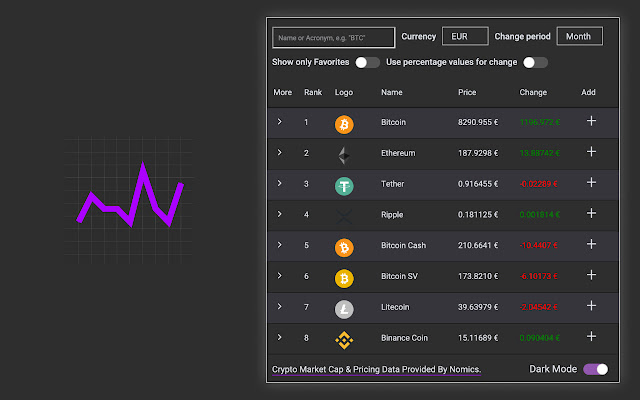Click the Bitcoin SV yellow logo
The width and height of the screenshot is (640, 400).
[x=344, y=279]
